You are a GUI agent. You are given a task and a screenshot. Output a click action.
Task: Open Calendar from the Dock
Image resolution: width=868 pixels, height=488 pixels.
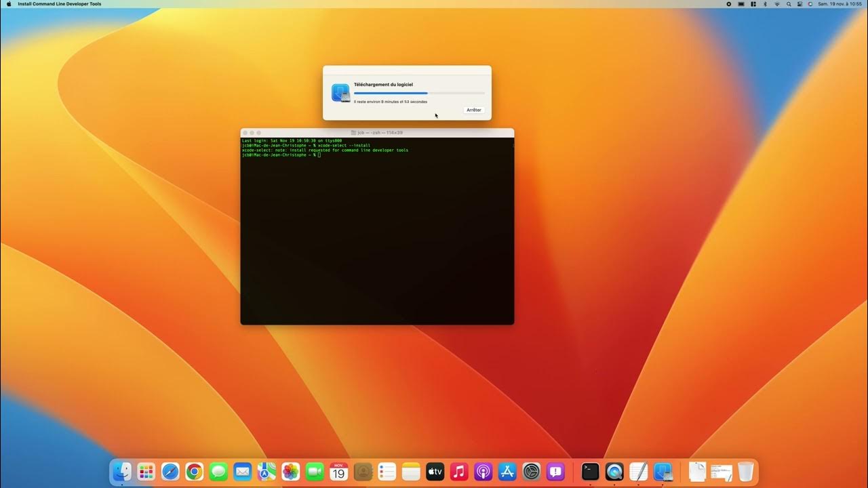(x=338, y=471)
